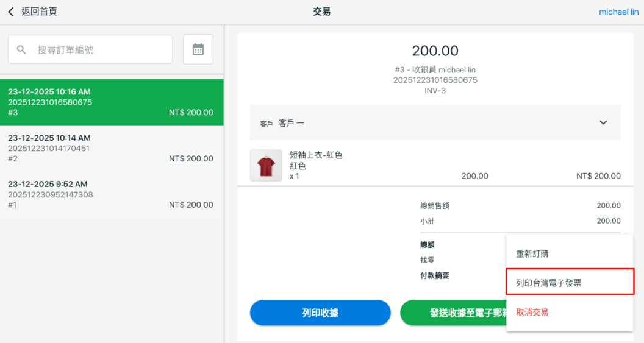This screenshot has height=343, width=644.
Task: Click the search magnifier icon
Action: coord(21,49)
